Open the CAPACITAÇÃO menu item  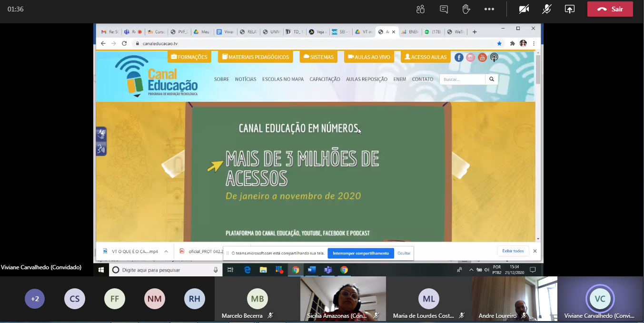point(325,79)
